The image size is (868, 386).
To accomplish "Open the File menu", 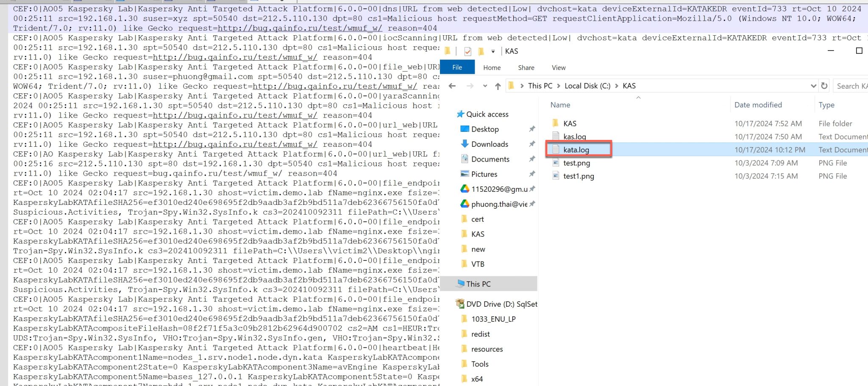I will [x=457, y=67].
